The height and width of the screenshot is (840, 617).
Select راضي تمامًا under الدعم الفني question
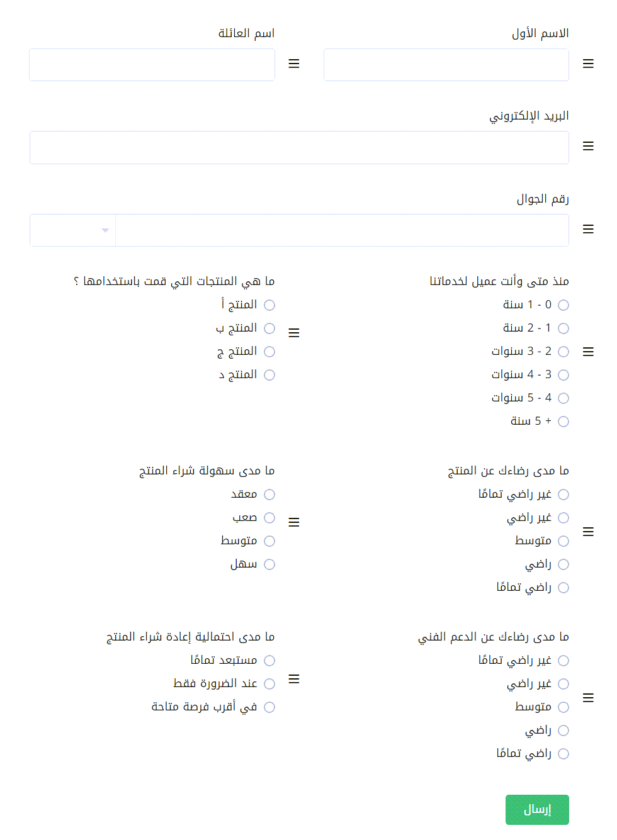pos(563,754)
